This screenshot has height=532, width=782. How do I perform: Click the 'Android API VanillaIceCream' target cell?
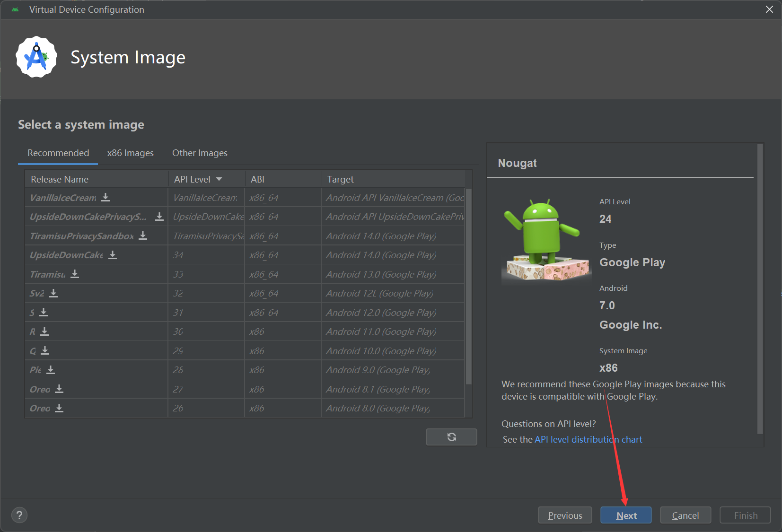393,198
